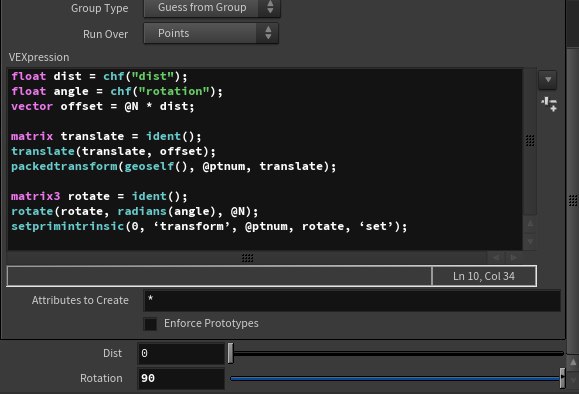The height and width of the screenshot is (394, 579).
Task: Open the VEXpression presets dropdown arrow
Action: pos(548,79)
